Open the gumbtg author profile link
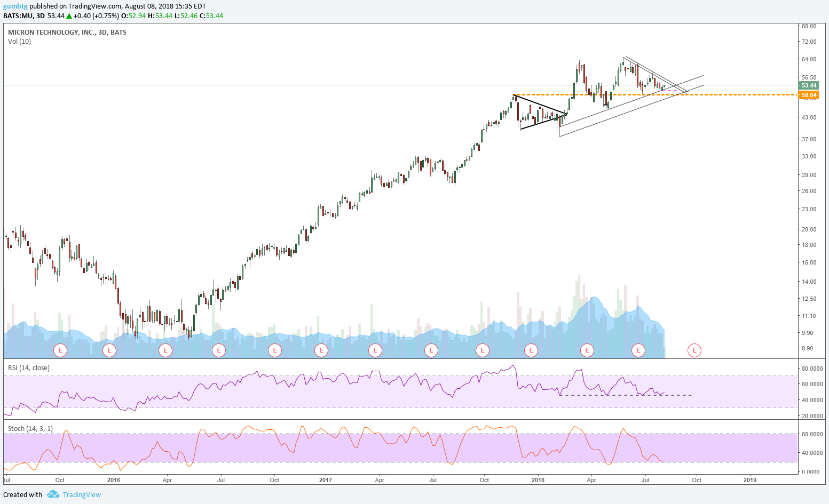 pyautogui.click(x=15, y=6)
